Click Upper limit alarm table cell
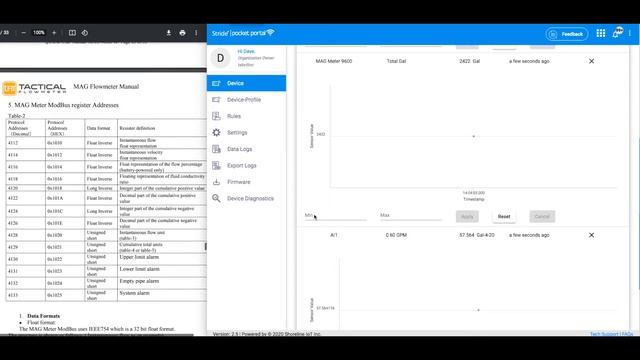The image size is (640, 360). click(162, 259)
